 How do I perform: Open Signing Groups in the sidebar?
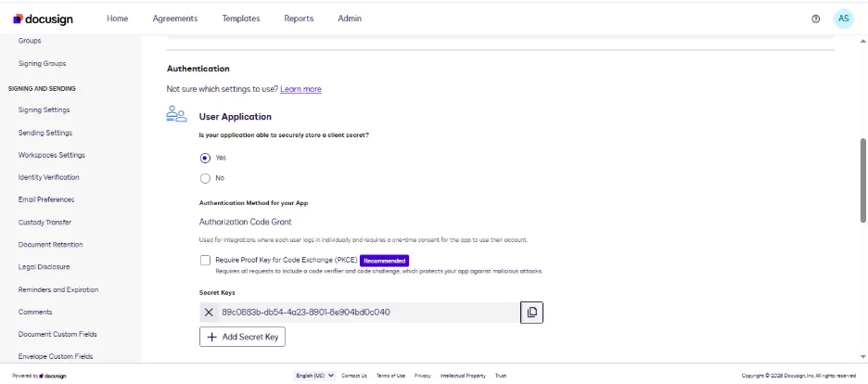(42, 64)
